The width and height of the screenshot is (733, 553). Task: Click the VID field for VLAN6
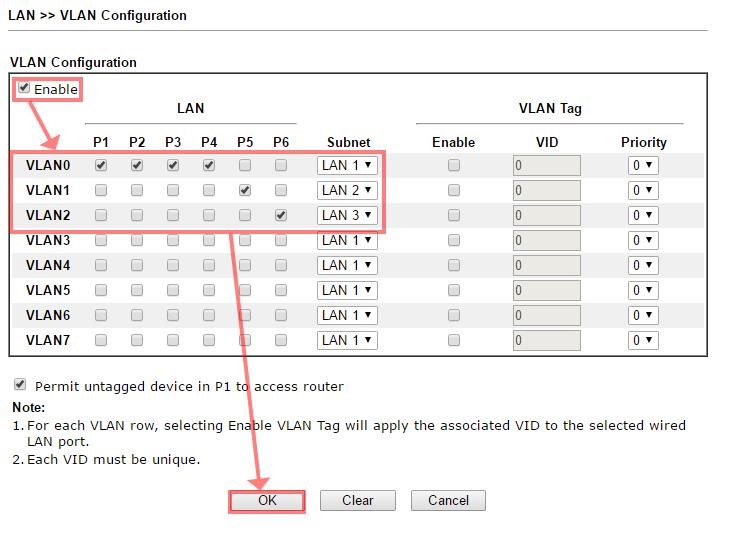(x=546, y=315)
